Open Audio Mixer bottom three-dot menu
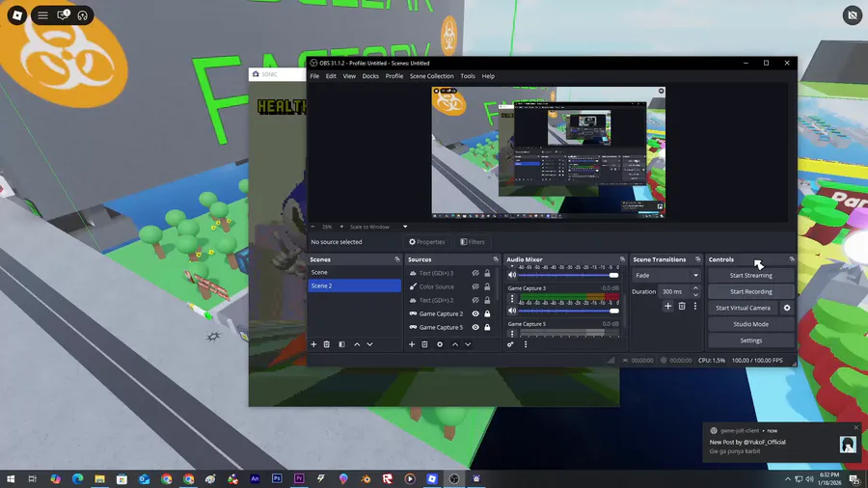The height and width of the screenshot is (488, 868). click(526, 344)
